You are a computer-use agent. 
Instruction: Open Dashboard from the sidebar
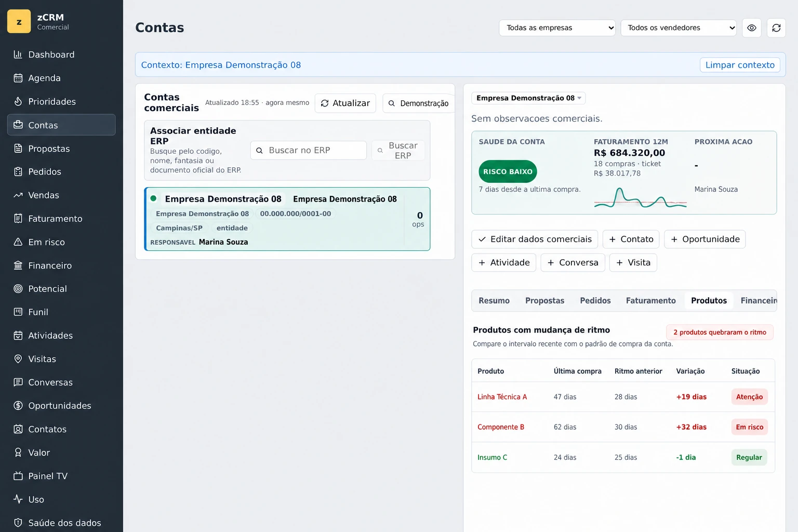61,55
